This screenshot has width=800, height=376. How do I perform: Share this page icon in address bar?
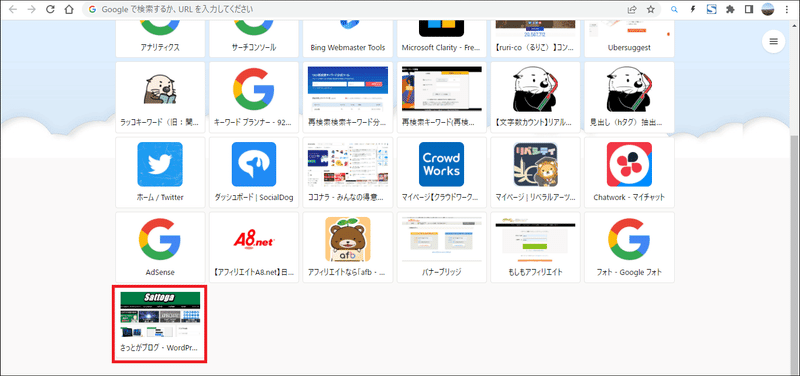(632, 9)
